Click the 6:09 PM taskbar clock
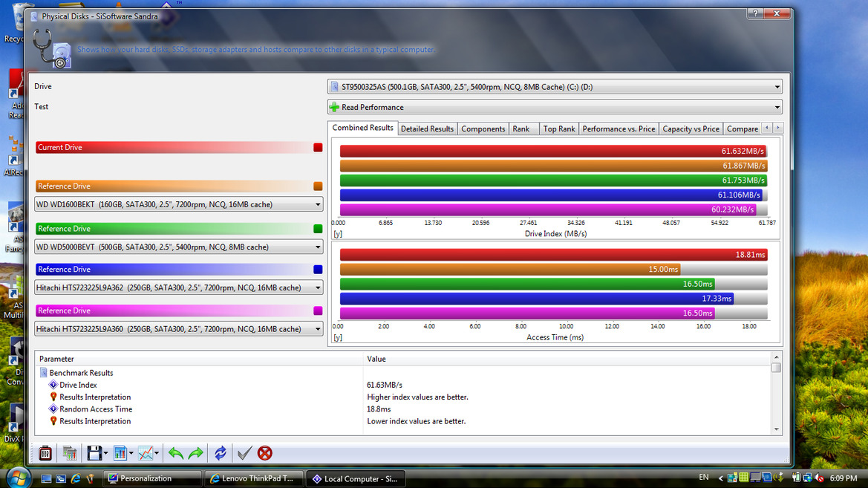 point(843,478)
